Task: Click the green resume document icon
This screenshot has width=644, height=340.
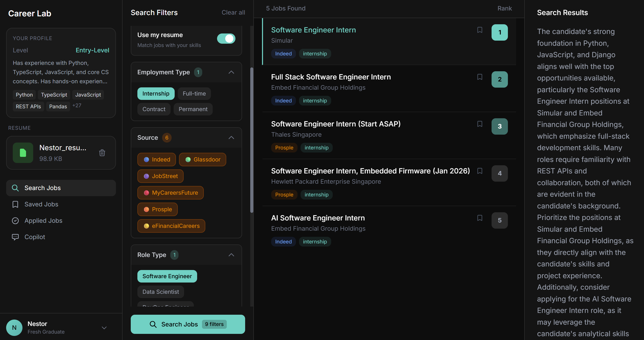Action: point(23,153)
